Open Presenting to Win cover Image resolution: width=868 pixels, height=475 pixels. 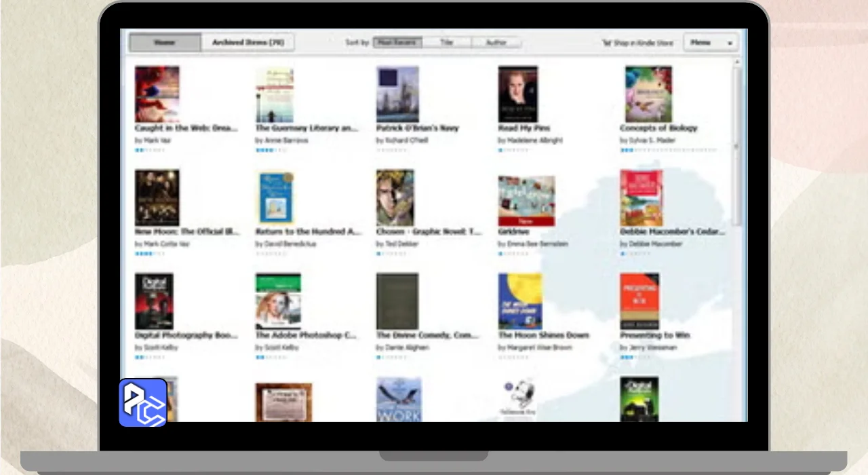[639, 301]
